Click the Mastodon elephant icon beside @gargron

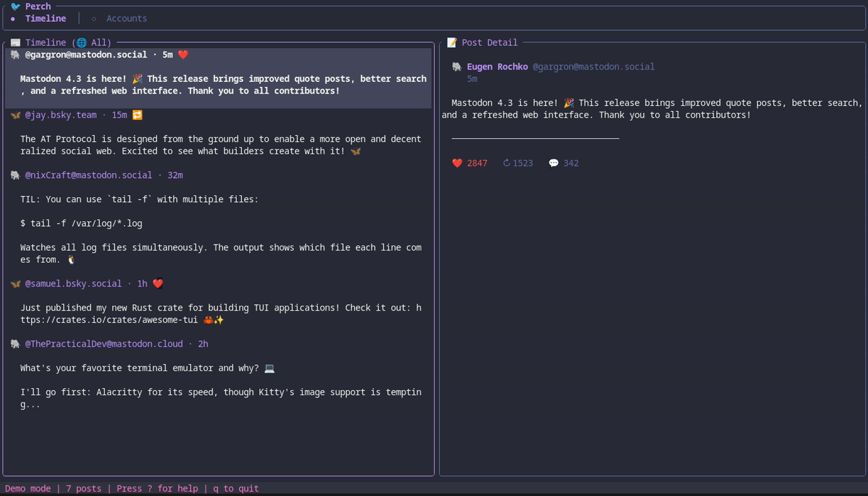[15, 55]
